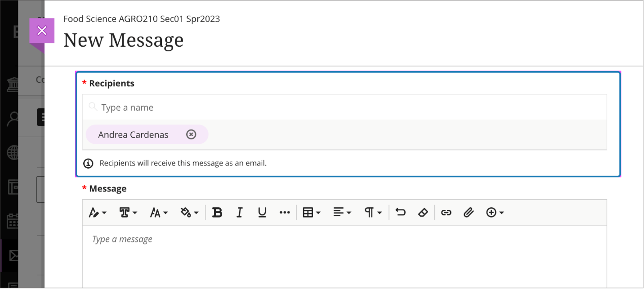
Task: Toggle italic formatting
Action: coord(239,213)
